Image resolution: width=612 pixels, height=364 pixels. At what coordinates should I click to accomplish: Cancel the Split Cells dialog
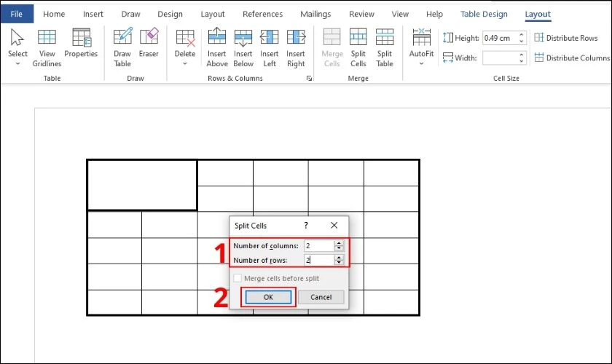[321, 297]
